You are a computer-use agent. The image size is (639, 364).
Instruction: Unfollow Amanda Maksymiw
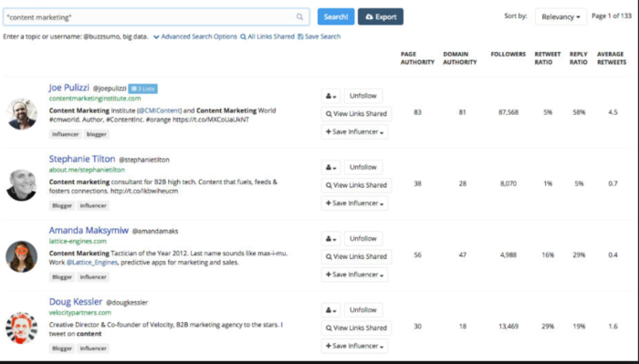363,239
